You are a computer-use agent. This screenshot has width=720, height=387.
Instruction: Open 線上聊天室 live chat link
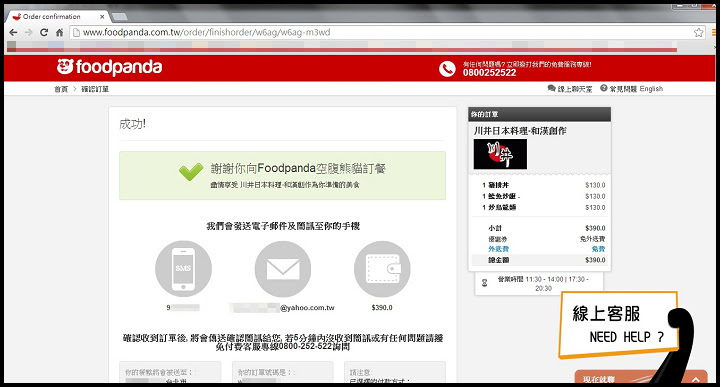pos(570,89)
